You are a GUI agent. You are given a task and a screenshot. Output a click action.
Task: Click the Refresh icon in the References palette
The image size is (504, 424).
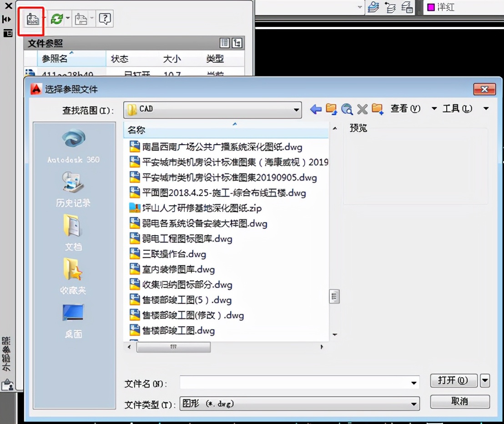tap(57, 18)
